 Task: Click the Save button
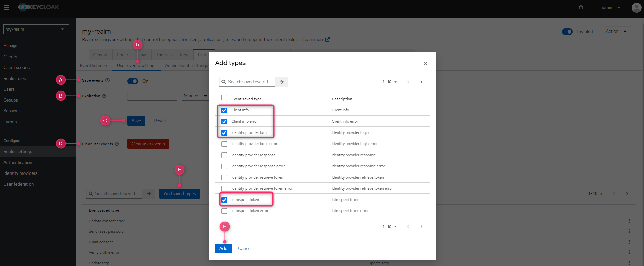(136, 121)
